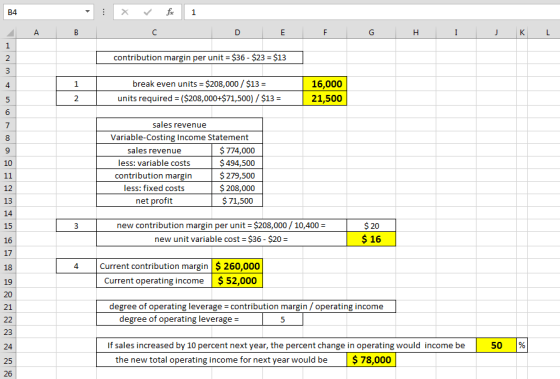
Task: Select column K header
Action: pos(522,33)
